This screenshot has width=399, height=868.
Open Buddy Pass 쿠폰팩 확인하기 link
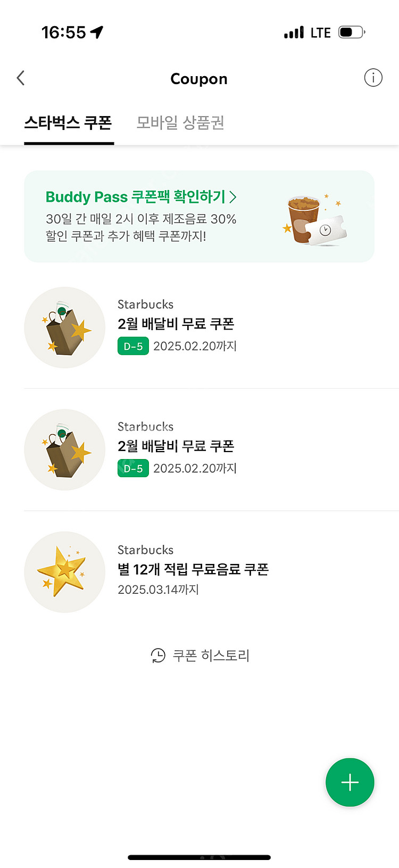(x=136, y=196)
